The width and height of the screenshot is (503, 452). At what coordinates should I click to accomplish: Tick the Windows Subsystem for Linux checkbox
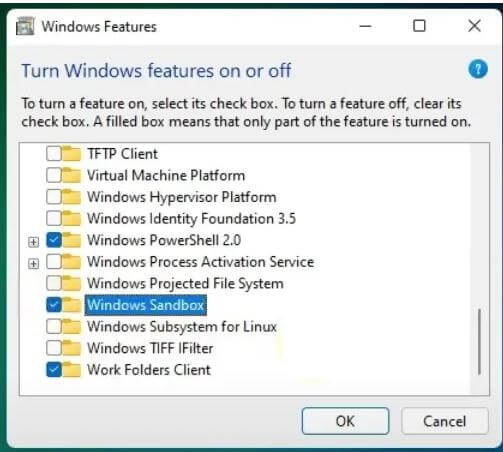tap(54, 326)
